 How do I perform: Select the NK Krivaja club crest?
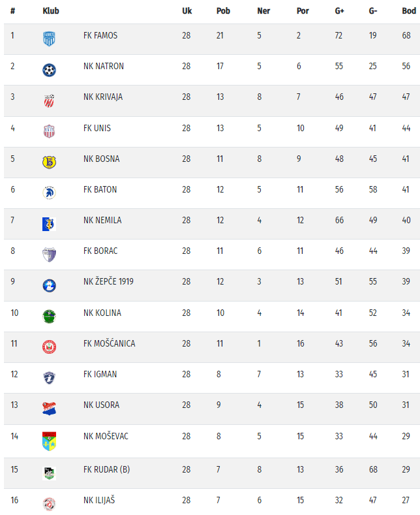tap(49, 100)
